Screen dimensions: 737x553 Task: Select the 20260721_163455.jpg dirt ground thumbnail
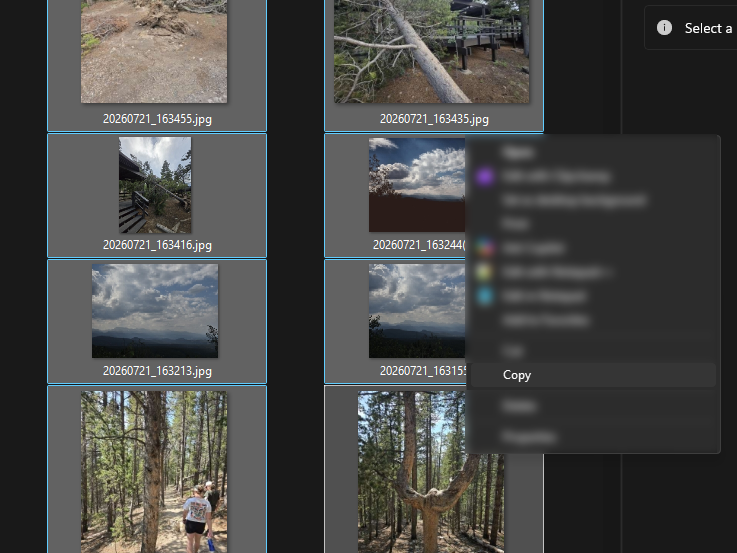[x=154, y=51]
